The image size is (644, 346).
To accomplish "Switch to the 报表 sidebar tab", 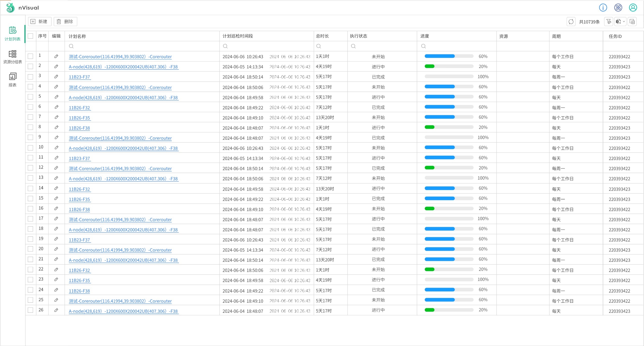I will click(x=12, y=80).
